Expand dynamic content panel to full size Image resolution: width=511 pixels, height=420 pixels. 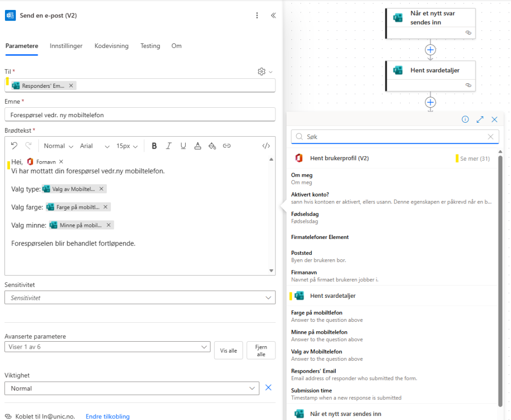click(480, 119)
